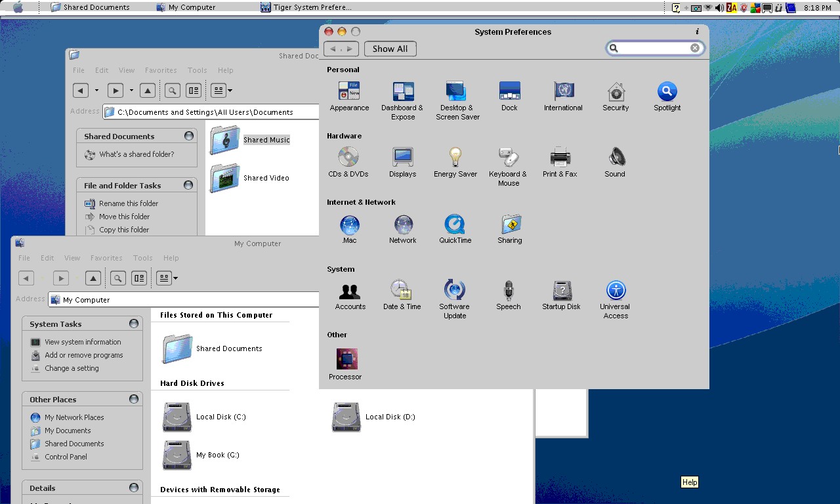Click the Up button in My Computer toolbar
The image size is (840, 504).
(x=93, y=278)
